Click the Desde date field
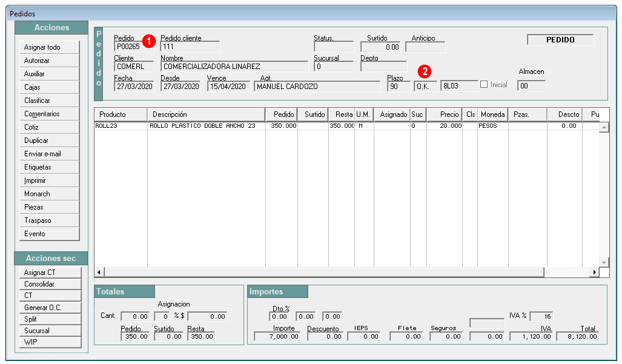 point(180,87)
